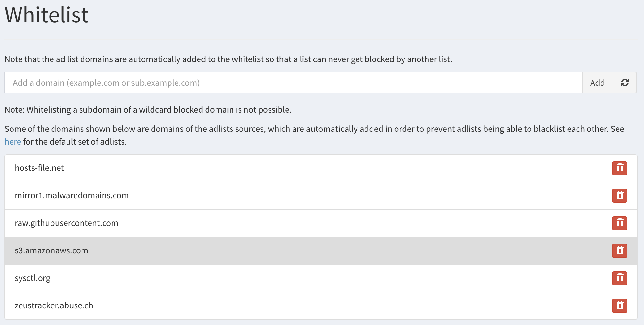Delete hosts-file.net from the whitelist
644x325 pixels.
pyautogui.click(x=619, y=168)
